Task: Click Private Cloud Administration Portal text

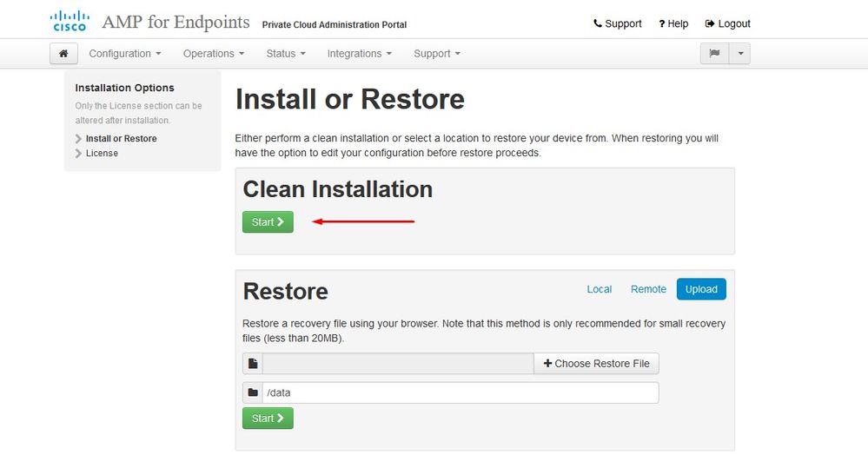Action: click(x=335, y=25)
